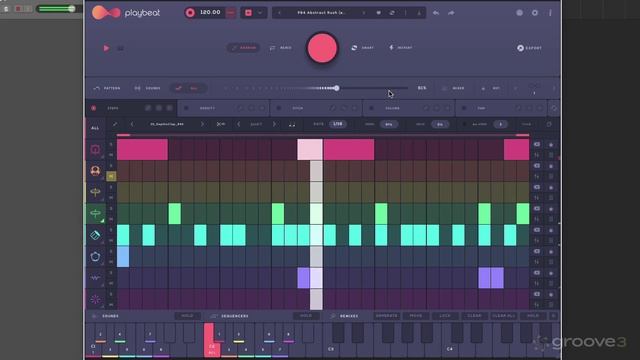Viewport: 640px width, 360px height.
Task: Switch to the Density tab
Action: [207, 108]
